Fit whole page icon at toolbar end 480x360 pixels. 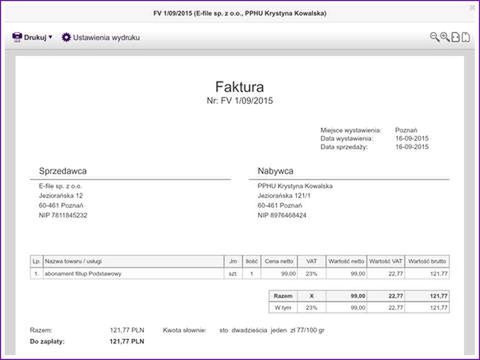coord(466,37)
